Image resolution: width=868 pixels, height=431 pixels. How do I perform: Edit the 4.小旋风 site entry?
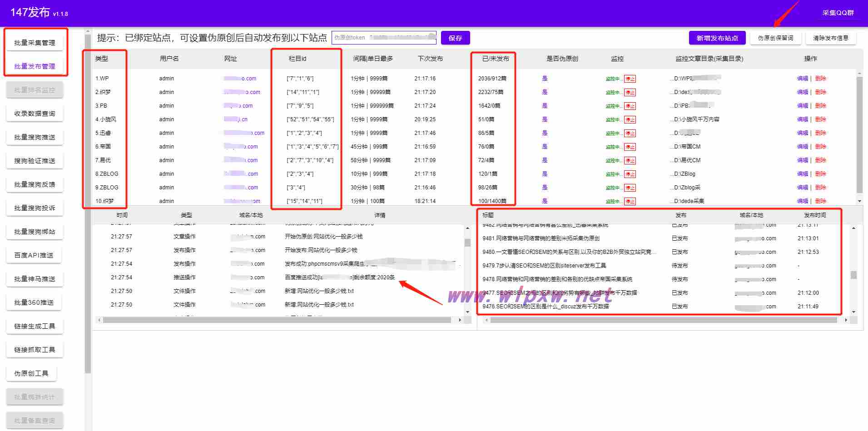(802, 119)
